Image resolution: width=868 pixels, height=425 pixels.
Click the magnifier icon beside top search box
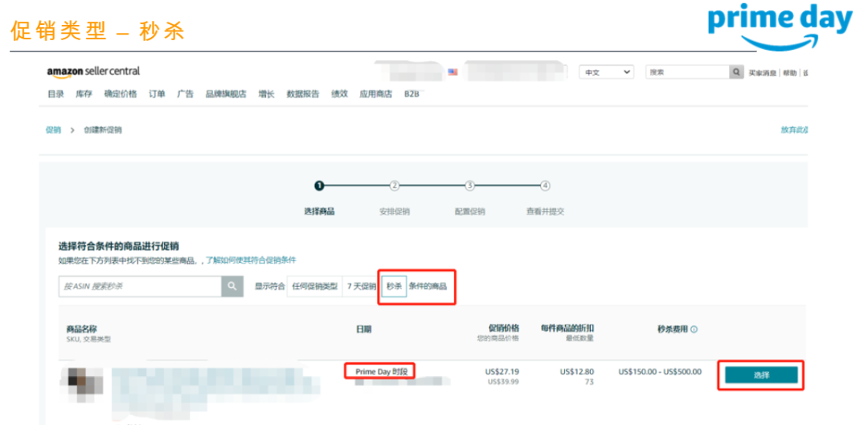(x=736, y=72)
